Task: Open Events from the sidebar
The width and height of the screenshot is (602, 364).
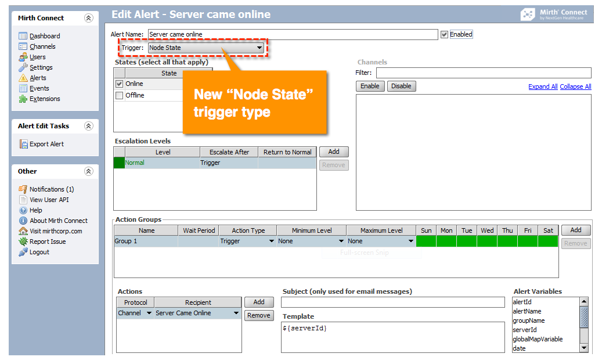Action: point(39,88)
